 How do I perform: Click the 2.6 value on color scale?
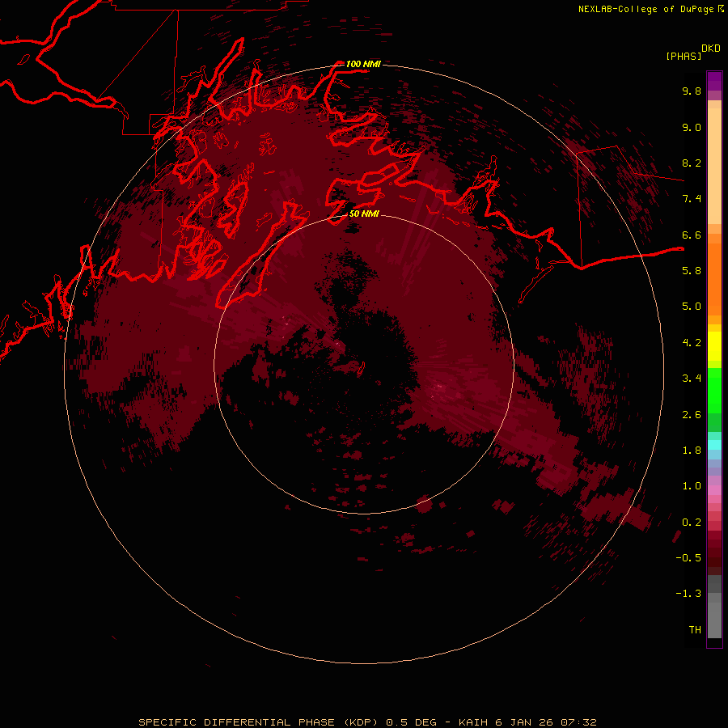pos(692,415)
